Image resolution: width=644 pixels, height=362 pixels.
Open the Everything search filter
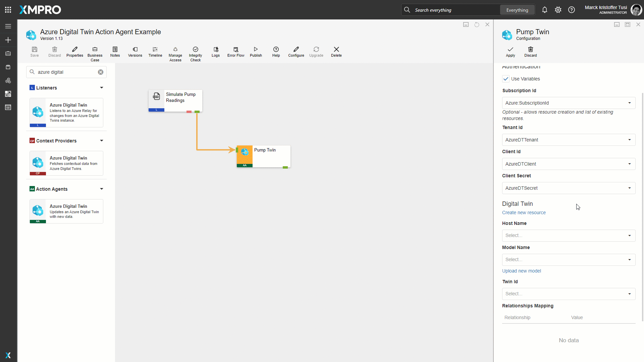click(517, 10)
